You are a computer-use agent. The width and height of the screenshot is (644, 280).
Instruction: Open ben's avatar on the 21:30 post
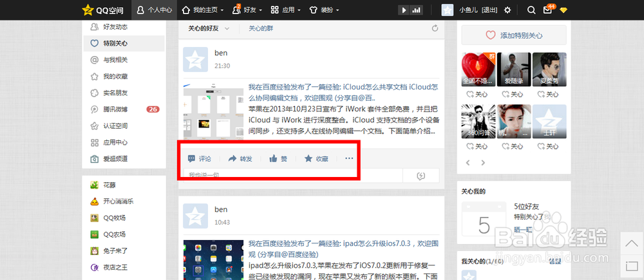point(196,59)
